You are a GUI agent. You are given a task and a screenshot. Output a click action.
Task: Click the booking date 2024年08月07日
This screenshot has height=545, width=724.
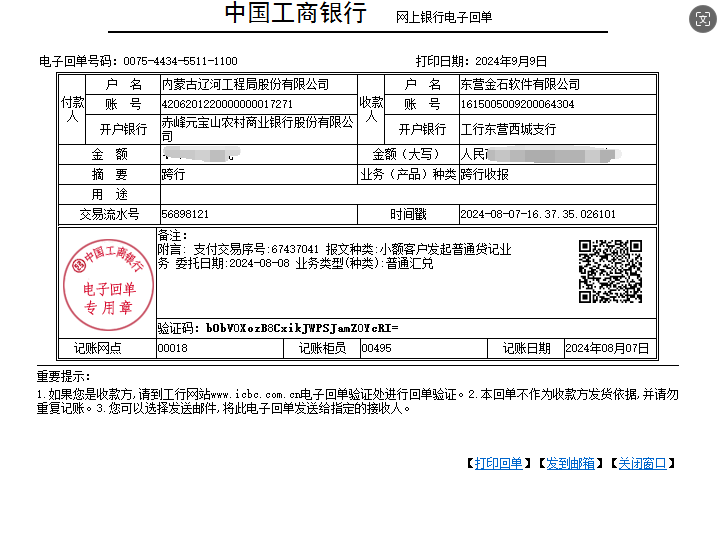[x=607, y=348]
